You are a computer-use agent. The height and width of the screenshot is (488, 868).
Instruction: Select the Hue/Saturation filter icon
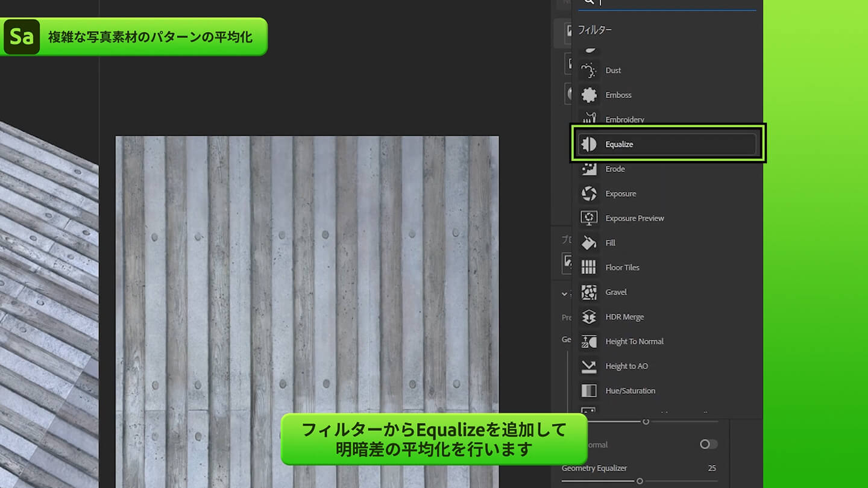[x=589, y=391]
